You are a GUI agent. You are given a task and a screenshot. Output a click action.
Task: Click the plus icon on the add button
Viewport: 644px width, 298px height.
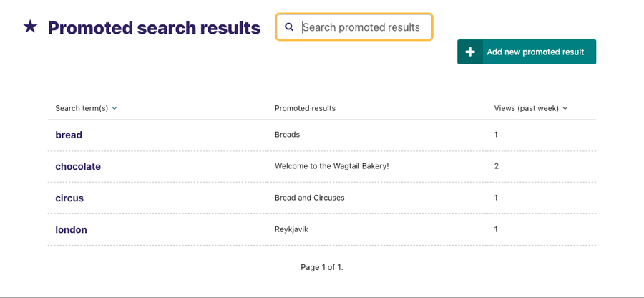point(470,52)
